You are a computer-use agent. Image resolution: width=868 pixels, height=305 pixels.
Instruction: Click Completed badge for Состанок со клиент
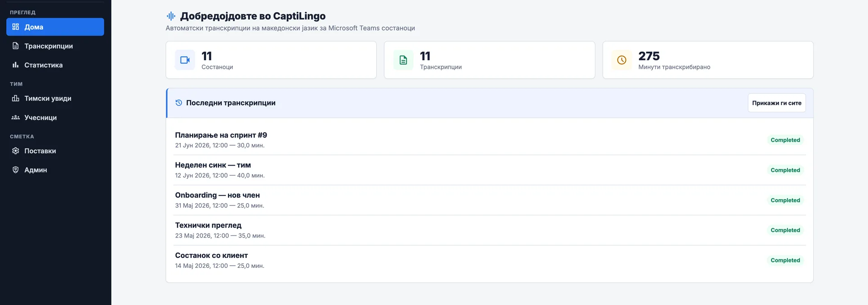(x=785, y=260)
